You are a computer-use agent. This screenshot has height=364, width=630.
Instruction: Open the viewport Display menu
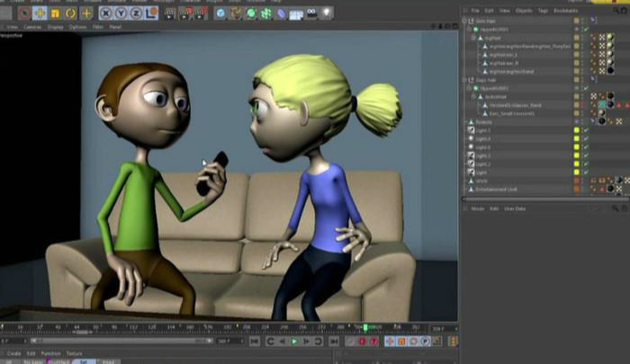55,27
